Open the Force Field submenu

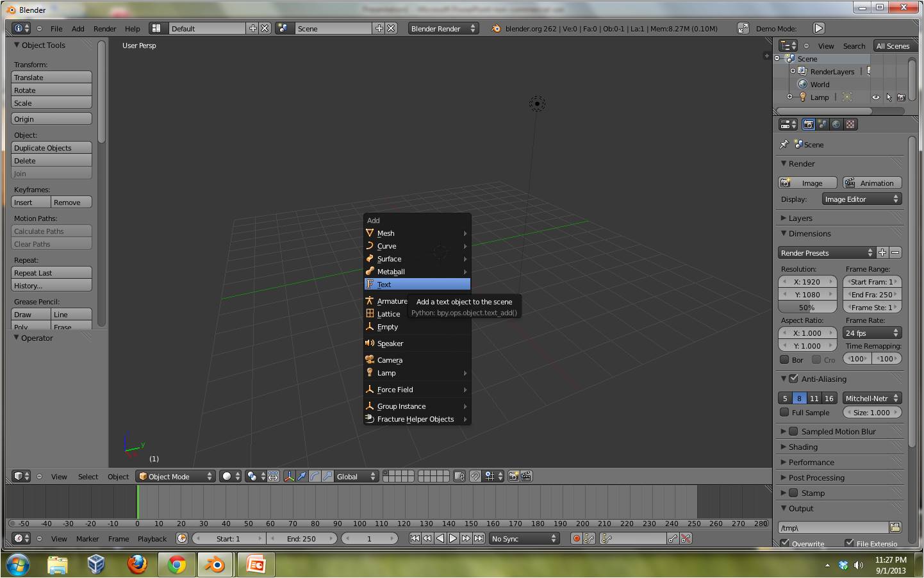(417, 390)
